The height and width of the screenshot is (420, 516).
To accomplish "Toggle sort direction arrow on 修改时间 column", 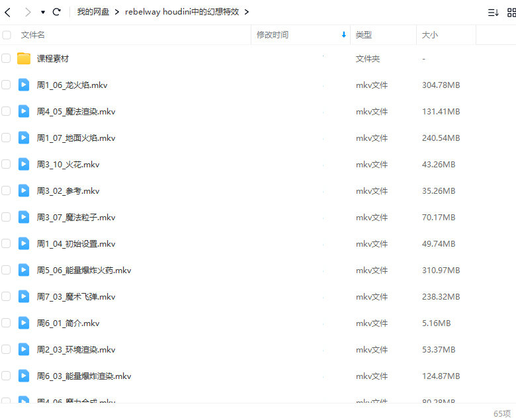I will click(x=343, y=35).
